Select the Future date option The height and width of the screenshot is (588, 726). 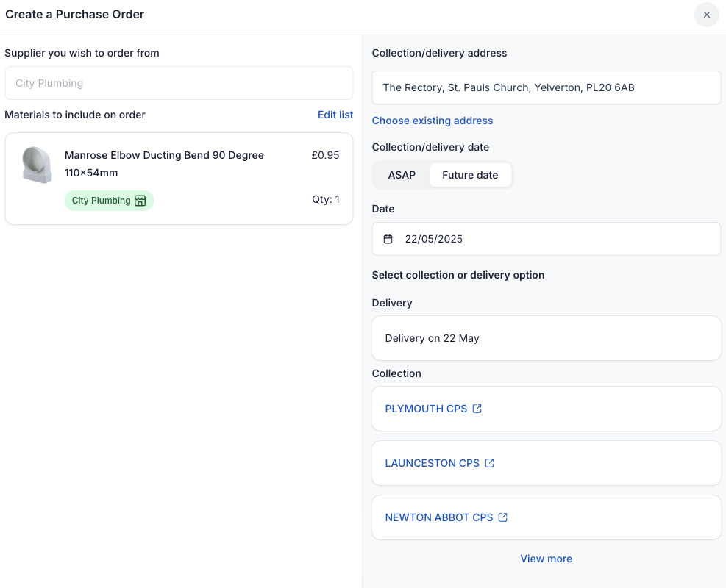[x=470, y=175]
